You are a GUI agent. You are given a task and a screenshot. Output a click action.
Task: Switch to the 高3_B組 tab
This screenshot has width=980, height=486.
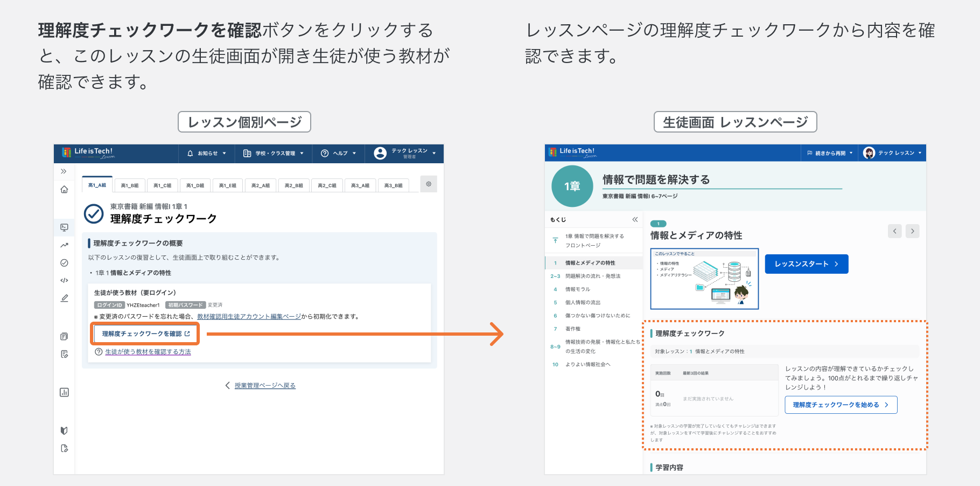coord(394,185)
